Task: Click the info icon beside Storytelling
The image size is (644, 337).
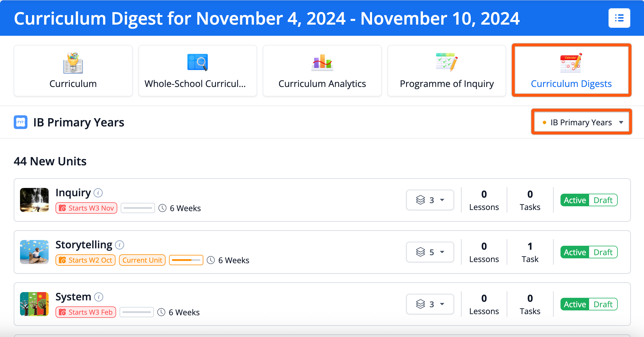Action: tap(120, 245)
